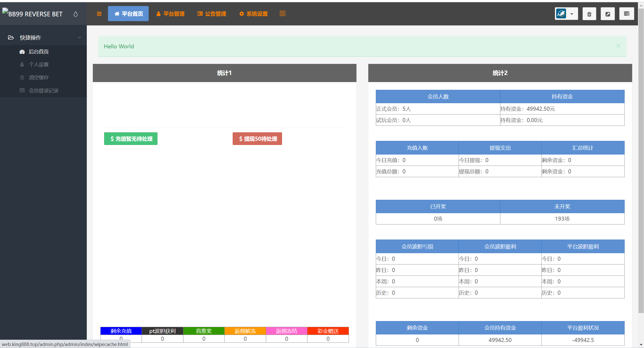
Task: Click the green 直推奖 header cell
Action: click(204, 331)
